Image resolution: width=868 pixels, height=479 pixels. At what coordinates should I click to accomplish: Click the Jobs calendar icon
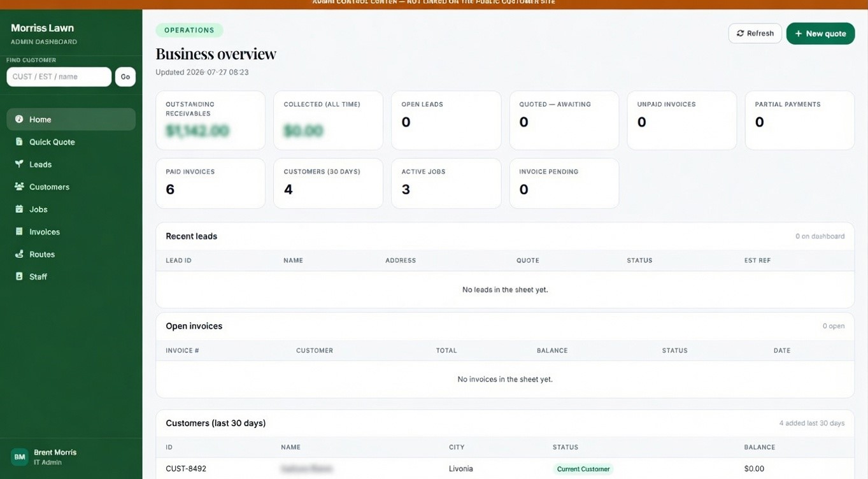[19, 209]
